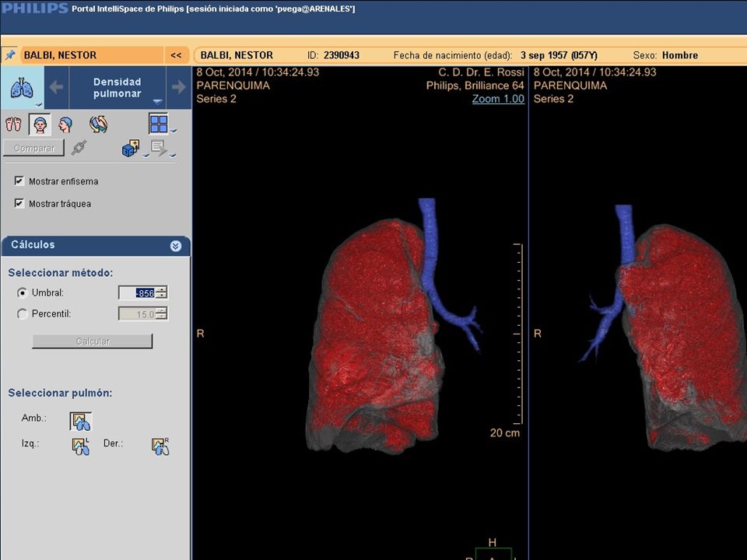
Task: Click the four-pane layout icon
Action: tap(158, 124)
